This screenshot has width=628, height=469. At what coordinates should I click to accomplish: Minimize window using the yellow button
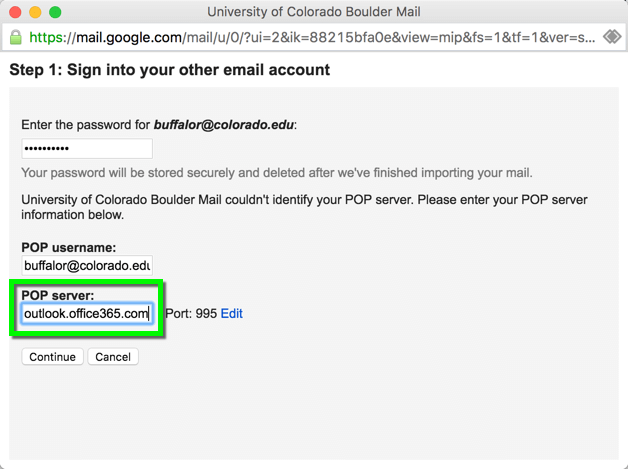click(35, 12)
